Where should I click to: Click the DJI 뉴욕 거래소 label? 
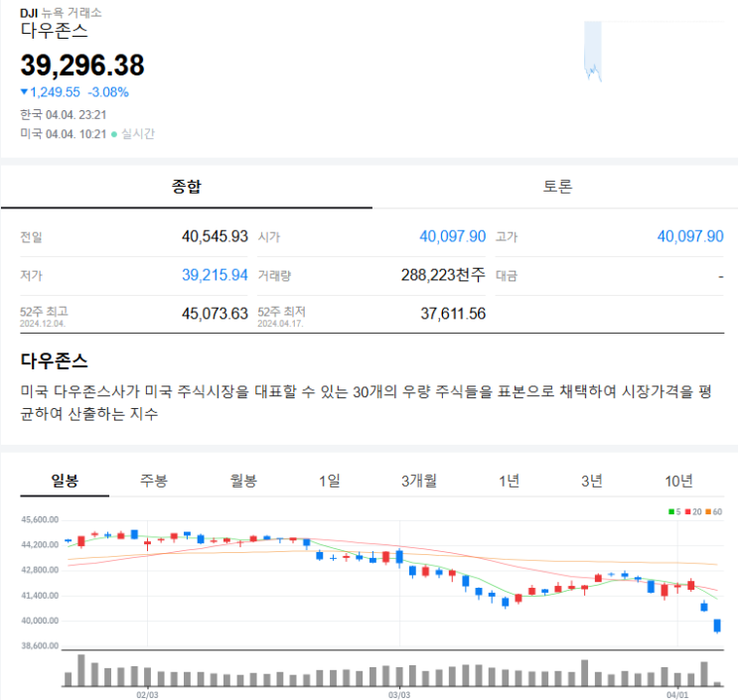point(61,13)
